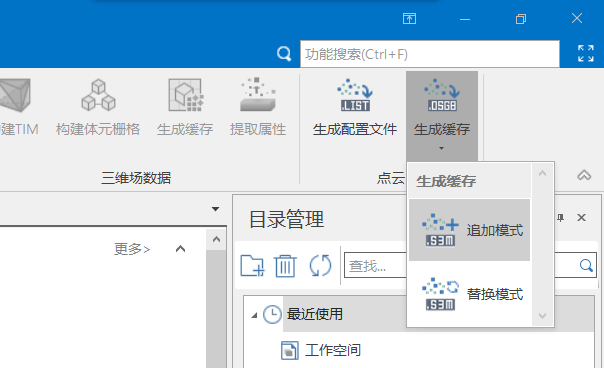
Task: Click the left panel scrollbar up arrow
Action: [x=216, y=240]
